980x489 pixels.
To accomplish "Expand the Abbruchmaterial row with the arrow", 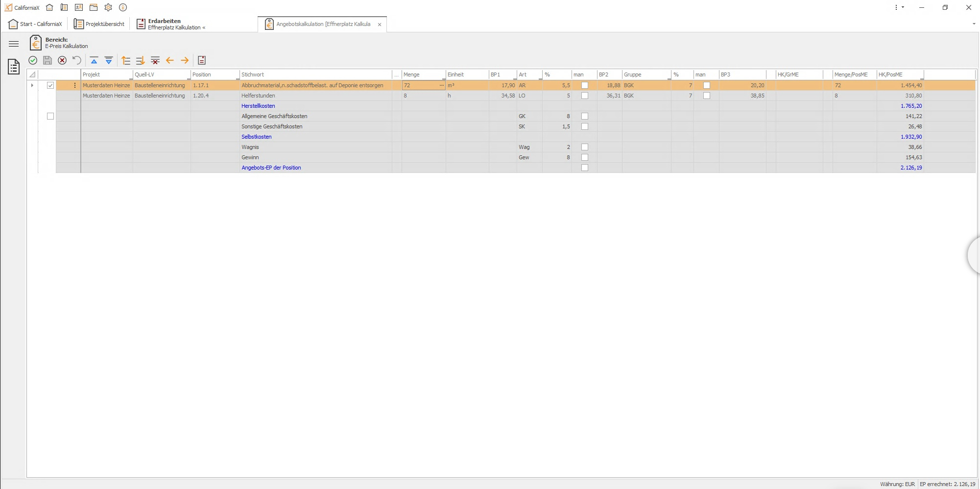I will tap(31, 85).
